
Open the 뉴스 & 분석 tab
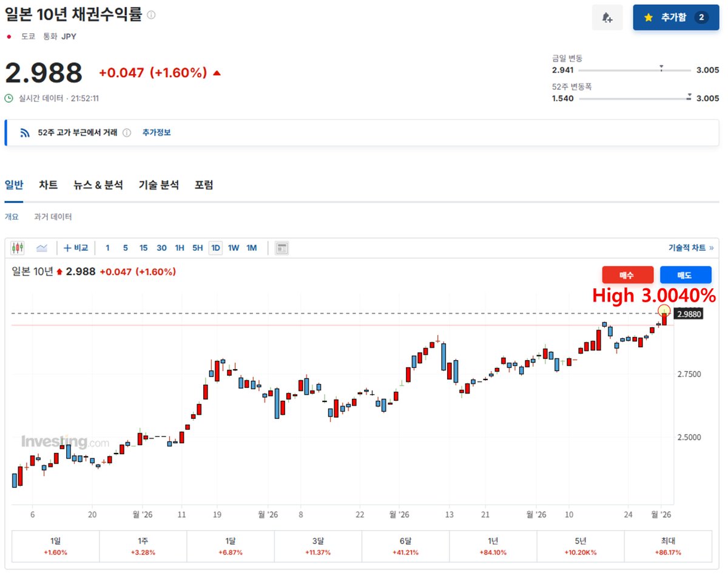(98, 185)
